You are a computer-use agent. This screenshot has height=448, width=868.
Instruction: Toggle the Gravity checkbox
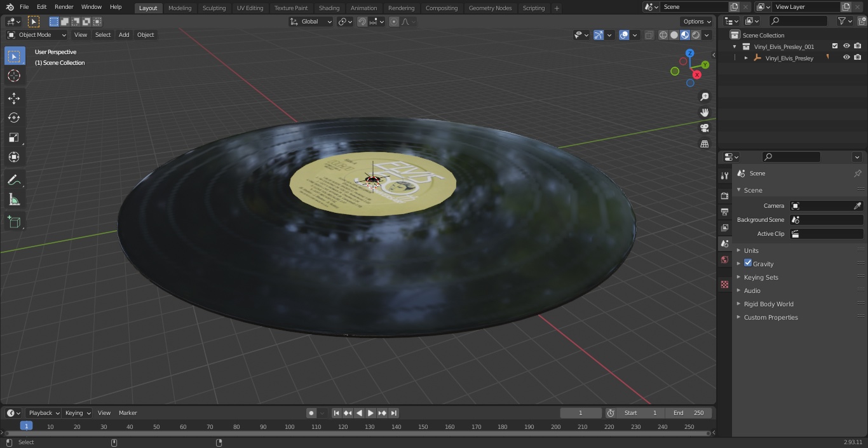pos(748,263)
